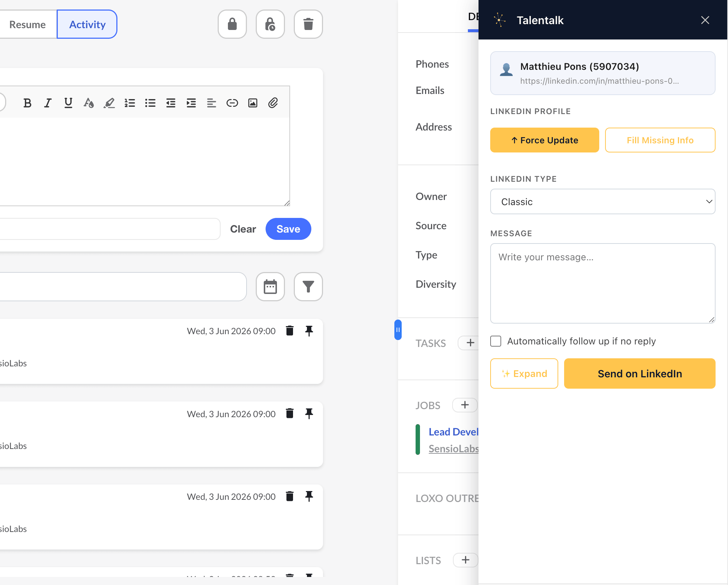This screenshot has width=728, height=585.
Task: Save the activity note
Action: (x=288, y=229)
